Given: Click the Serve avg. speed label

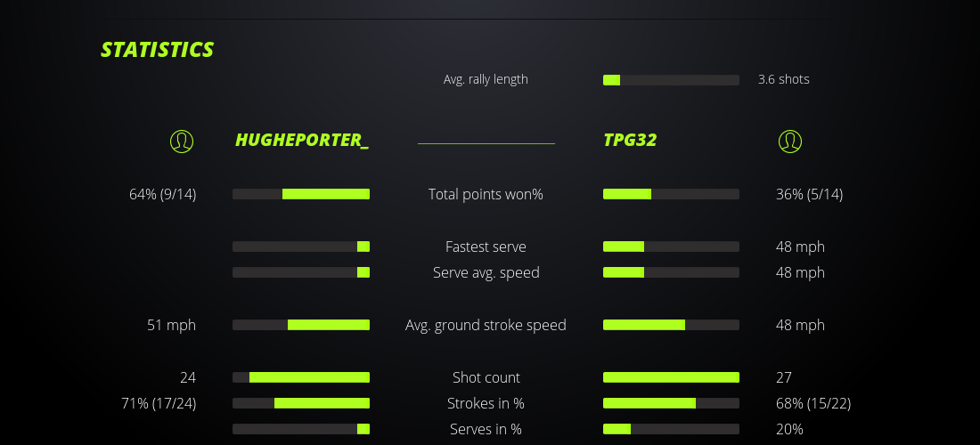Looking at the screenshot, I should click(x=486, y=272).
